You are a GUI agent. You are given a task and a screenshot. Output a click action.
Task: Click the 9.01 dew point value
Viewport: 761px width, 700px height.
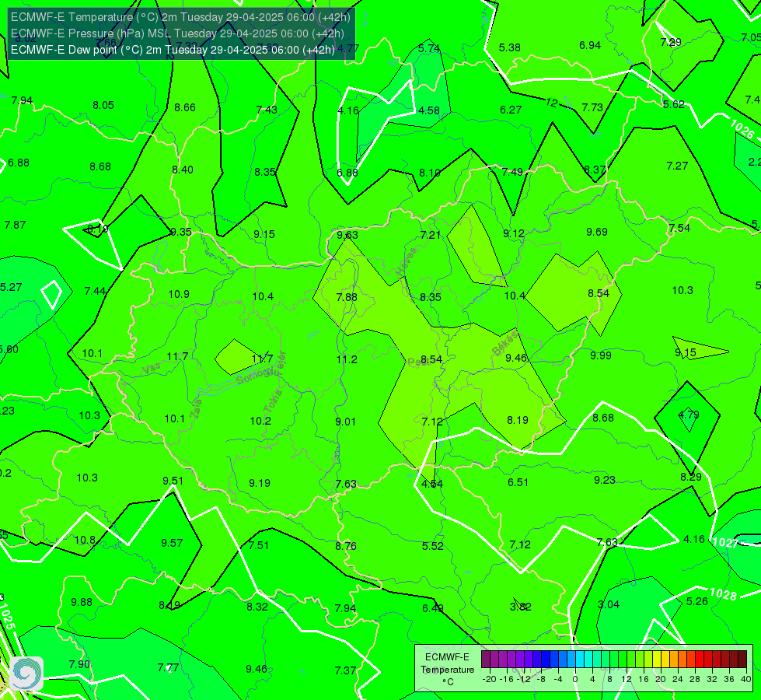click(x=346, y=422)
